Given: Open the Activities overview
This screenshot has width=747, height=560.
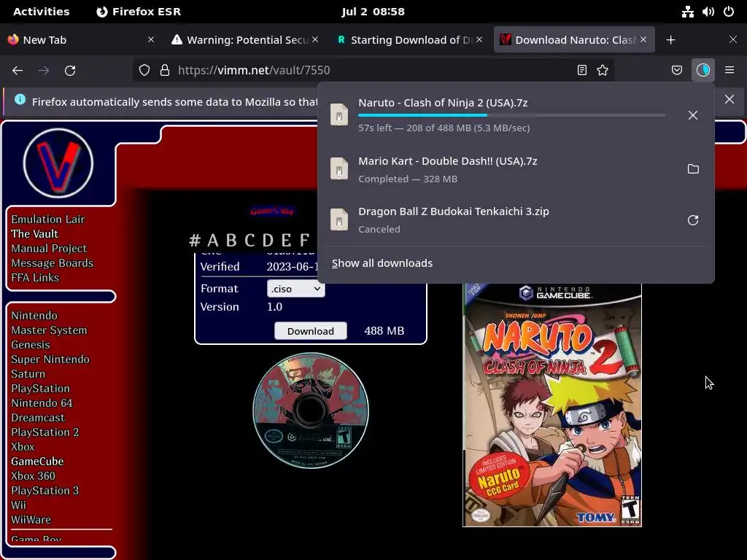Looking at the screenshot, I should 41,12.
